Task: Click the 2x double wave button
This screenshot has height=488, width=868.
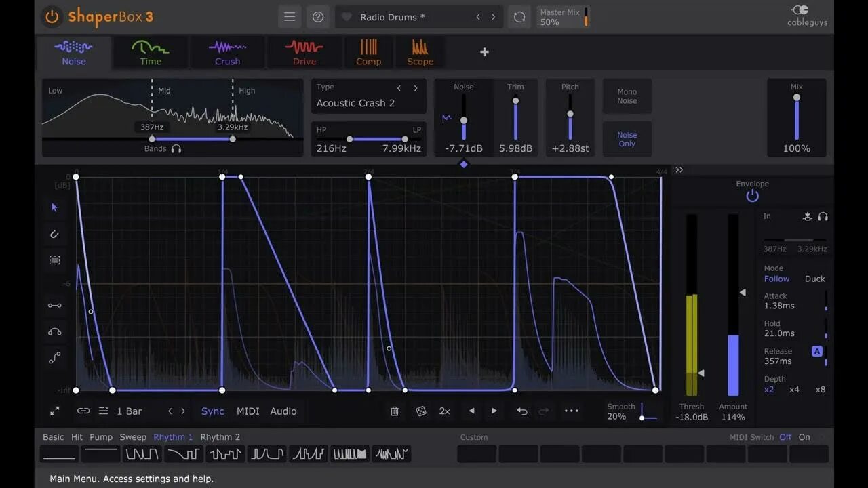Action: coord(445,411)
